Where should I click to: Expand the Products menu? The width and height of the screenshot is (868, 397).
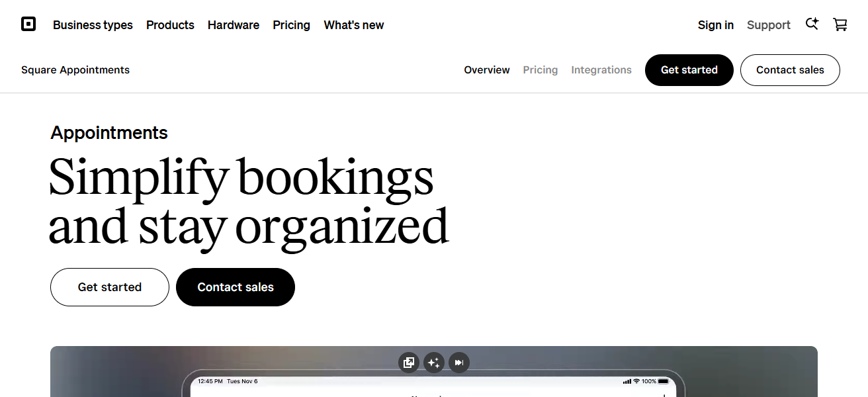point(170,25)
